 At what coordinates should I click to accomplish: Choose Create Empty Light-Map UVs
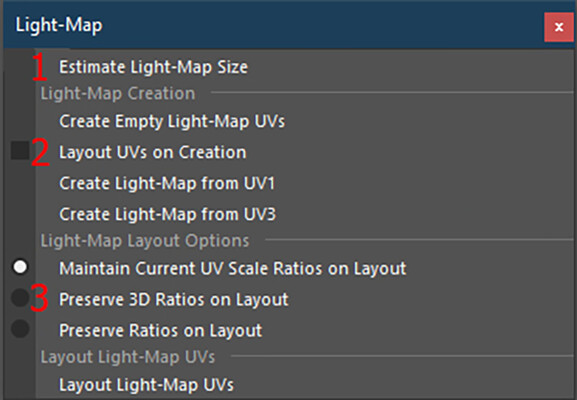point(172,121)
